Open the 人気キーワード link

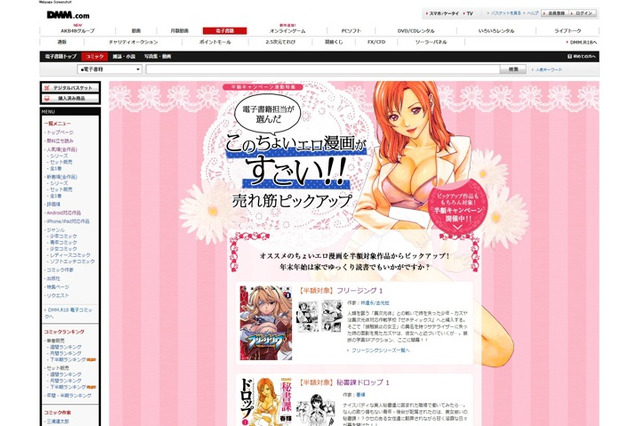pyautogui.click(x=547, y=70)
